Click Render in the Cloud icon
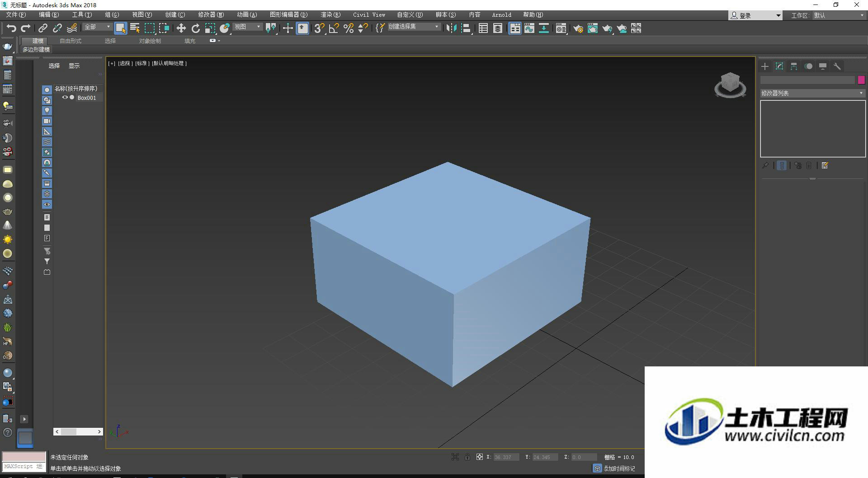868x478 pixels. (x=622, y=28)
